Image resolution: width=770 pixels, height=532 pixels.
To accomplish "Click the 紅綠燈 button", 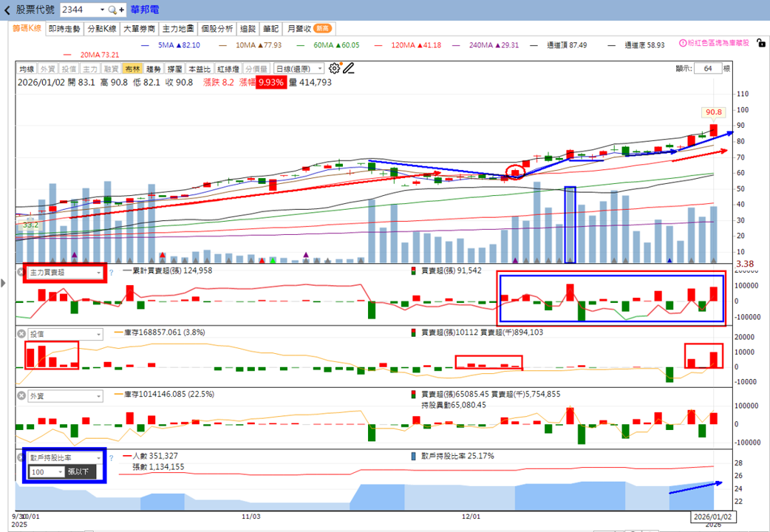I will click(x=228, y=69).
